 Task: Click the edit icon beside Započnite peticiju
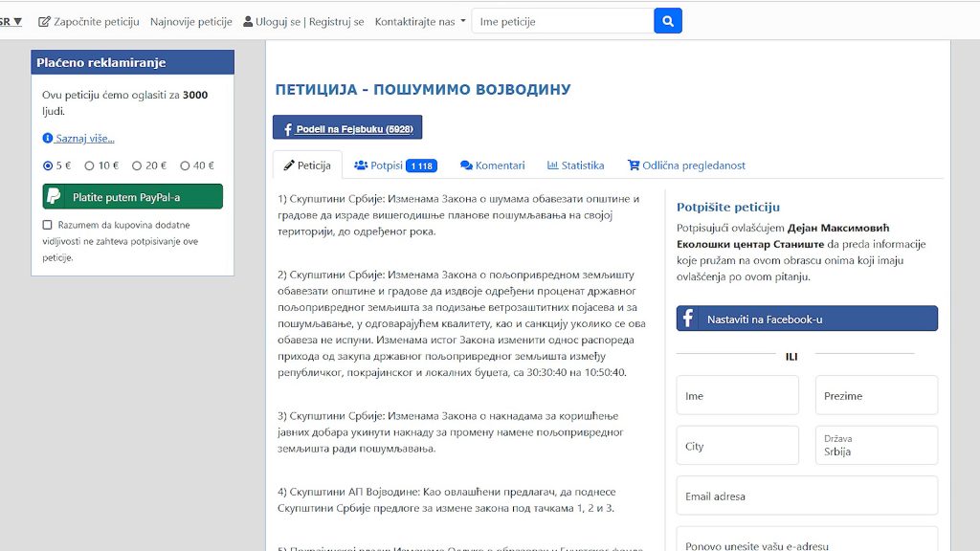pos(44,22)
